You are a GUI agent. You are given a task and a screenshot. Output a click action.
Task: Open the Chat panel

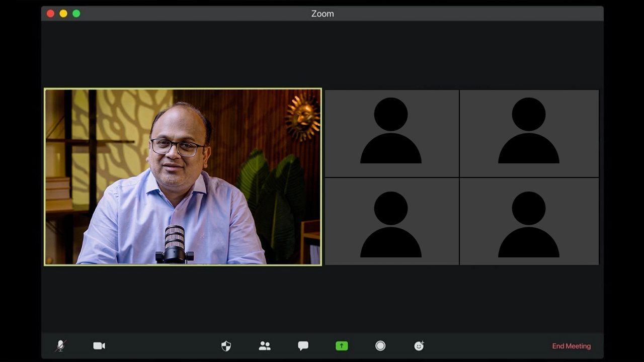coord(303,346)
